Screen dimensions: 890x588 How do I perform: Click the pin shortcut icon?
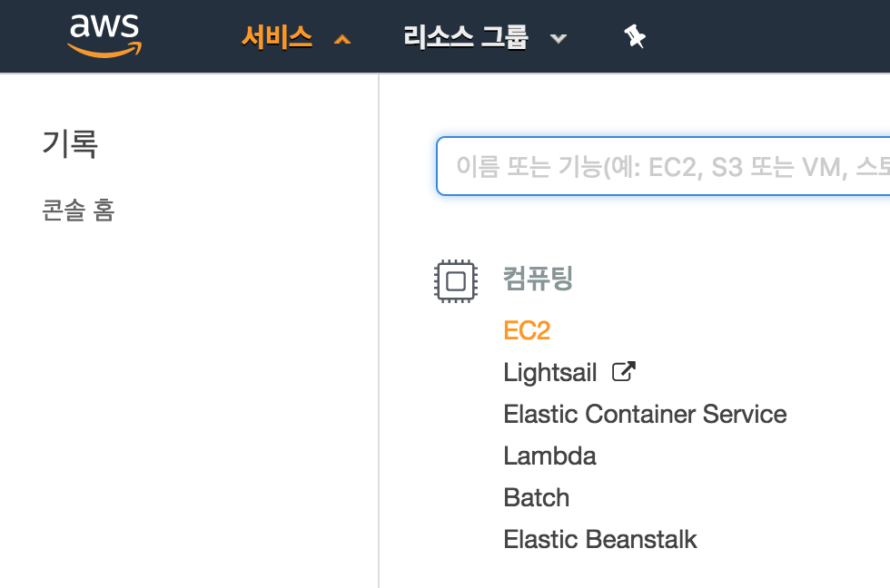coord(635,37)
